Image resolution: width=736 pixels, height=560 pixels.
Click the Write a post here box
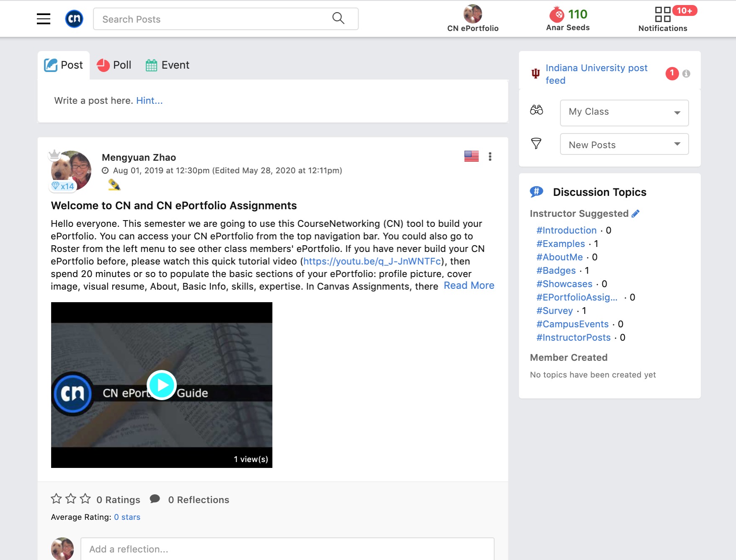tap(273, 101)
